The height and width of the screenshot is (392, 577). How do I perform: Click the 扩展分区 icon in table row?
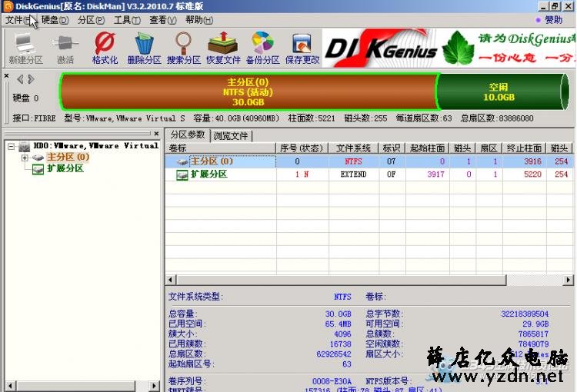coord(182,174)
